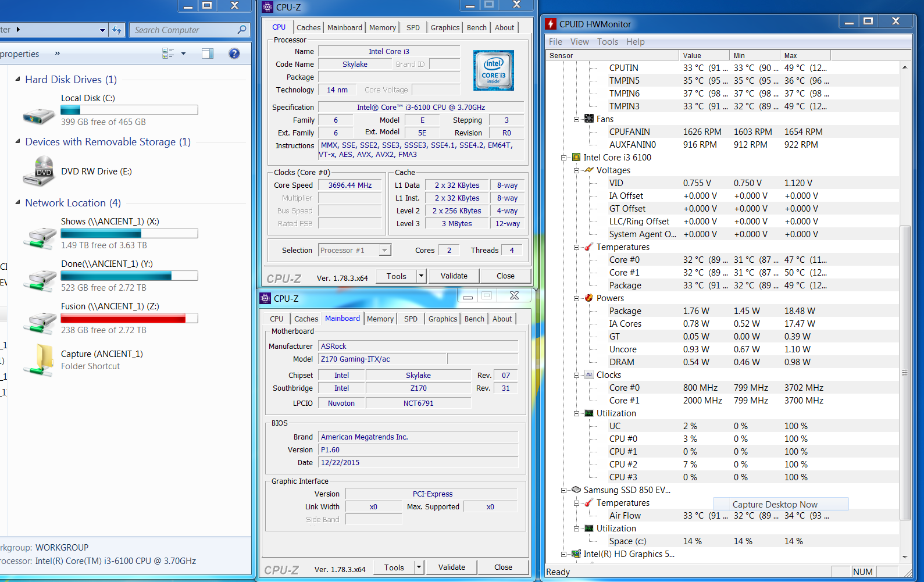Click the Powers flame icon in HWMonitor
924x582 pixels.
click(x=589, y=298)
